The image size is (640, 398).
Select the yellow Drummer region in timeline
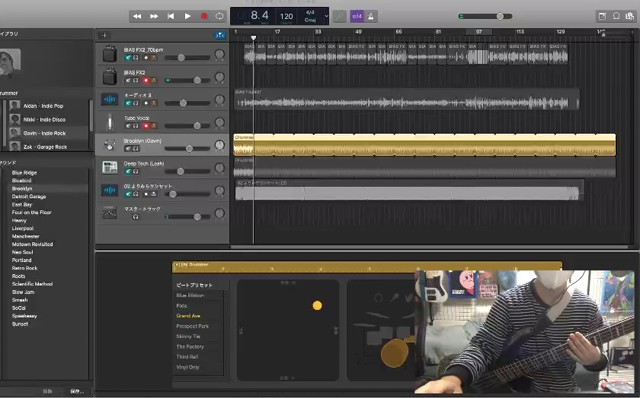[424, 145]
